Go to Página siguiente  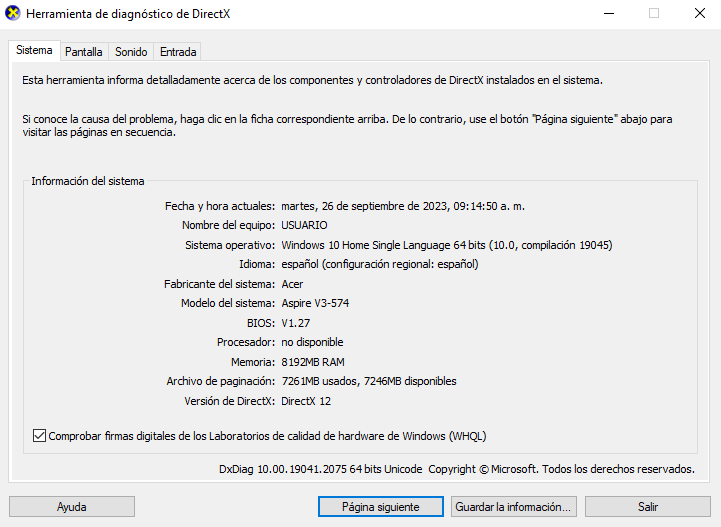(x=381, y=507)
